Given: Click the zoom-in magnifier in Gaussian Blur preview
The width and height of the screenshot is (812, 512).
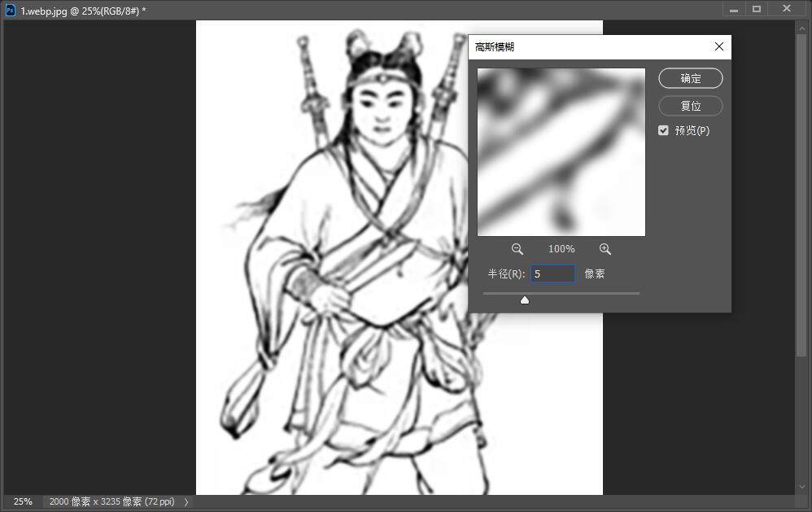Looking at the screenshot, I should [605, 249].
